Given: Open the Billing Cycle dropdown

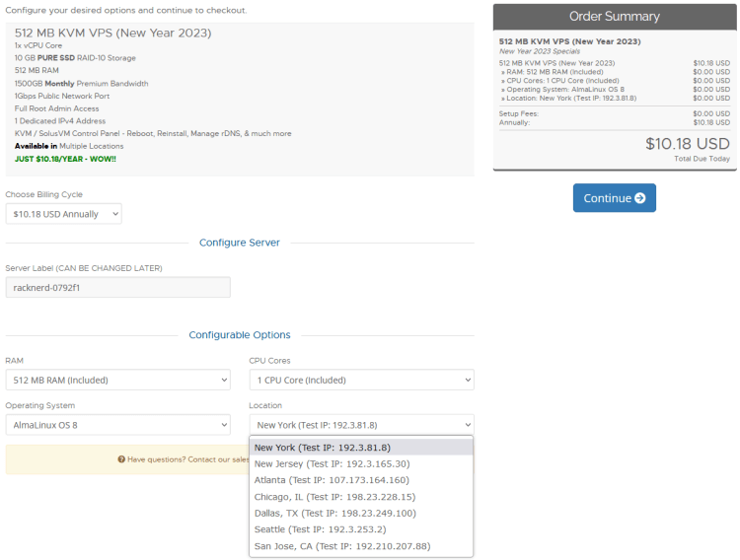Looking at the screenshot, I should (63, 214).
